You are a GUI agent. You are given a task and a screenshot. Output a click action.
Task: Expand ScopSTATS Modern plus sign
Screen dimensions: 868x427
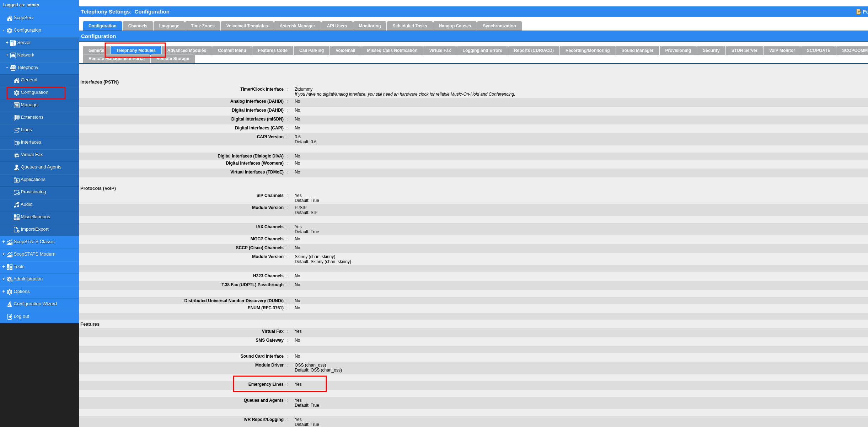click(4, 254)
